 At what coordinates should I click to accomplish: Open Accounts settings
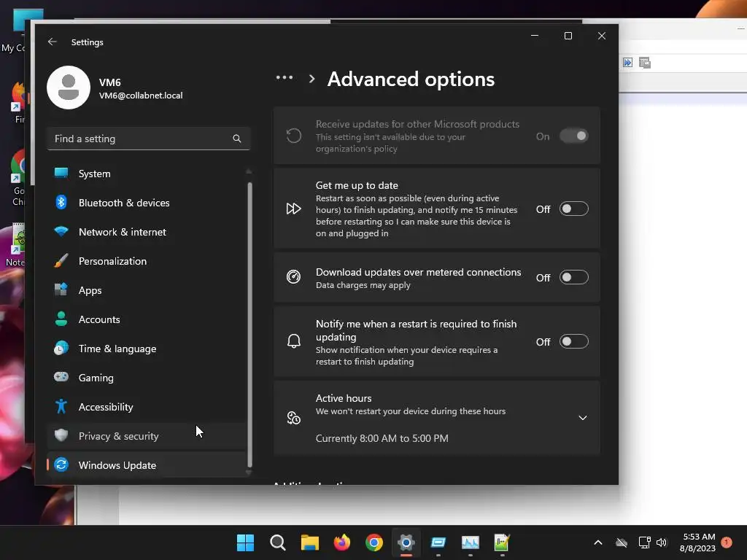click(147, 319)
